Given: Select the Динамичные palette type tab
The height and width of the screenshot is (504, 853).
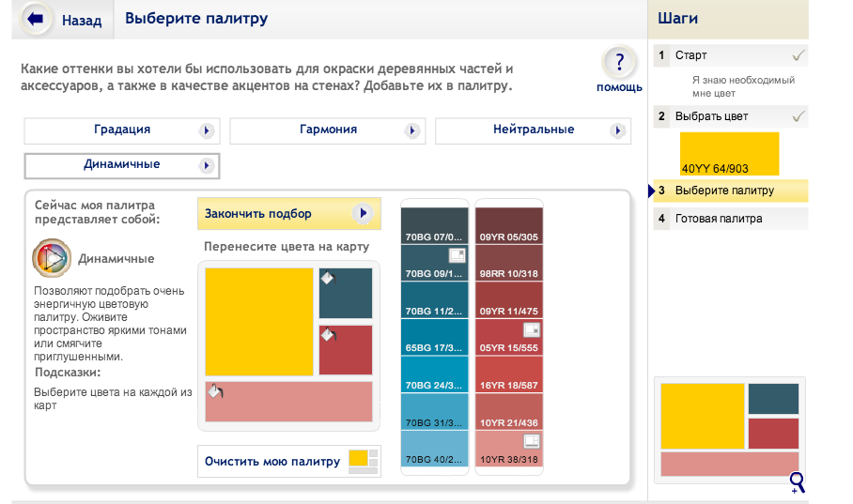Looking at the screenshot, I should click(121, 165).
